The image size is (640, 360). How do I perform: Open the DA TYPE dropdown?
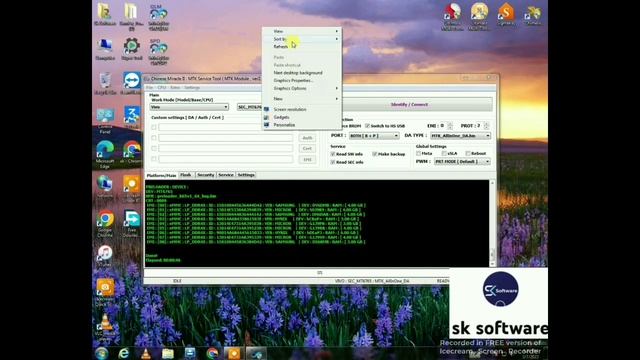click(461, 136)
